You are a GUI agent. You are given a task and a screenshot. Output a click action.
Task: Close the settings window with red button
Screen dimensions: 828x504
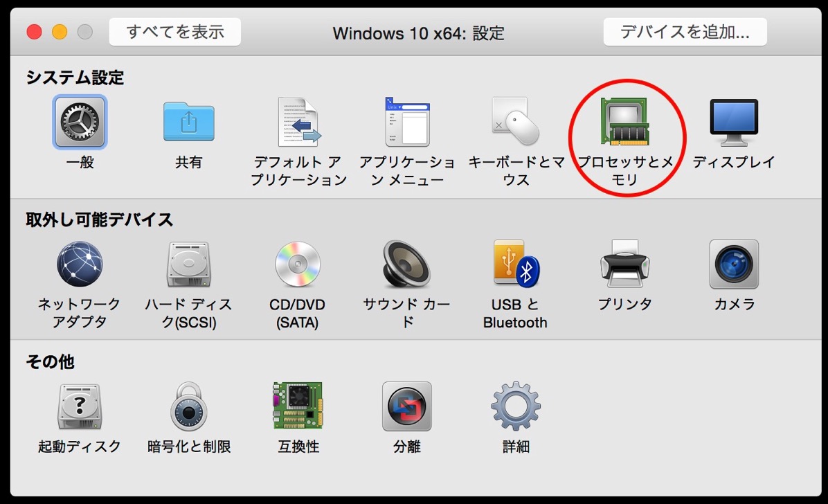(x=35, y=33)
